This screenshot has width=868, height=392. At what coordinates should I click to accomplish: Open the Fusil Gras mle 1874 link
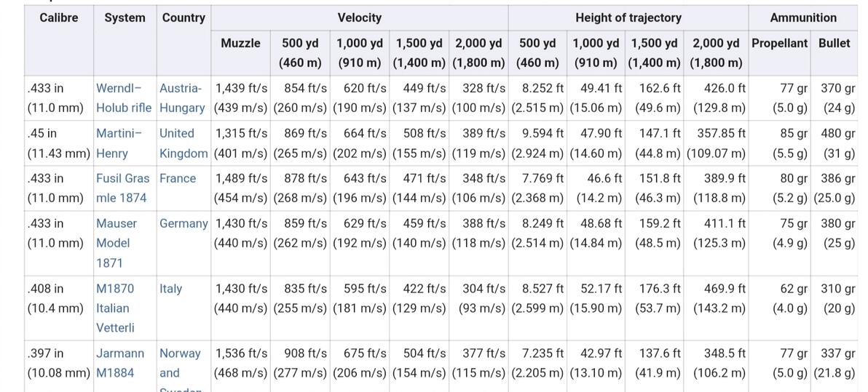pos(122,188)
